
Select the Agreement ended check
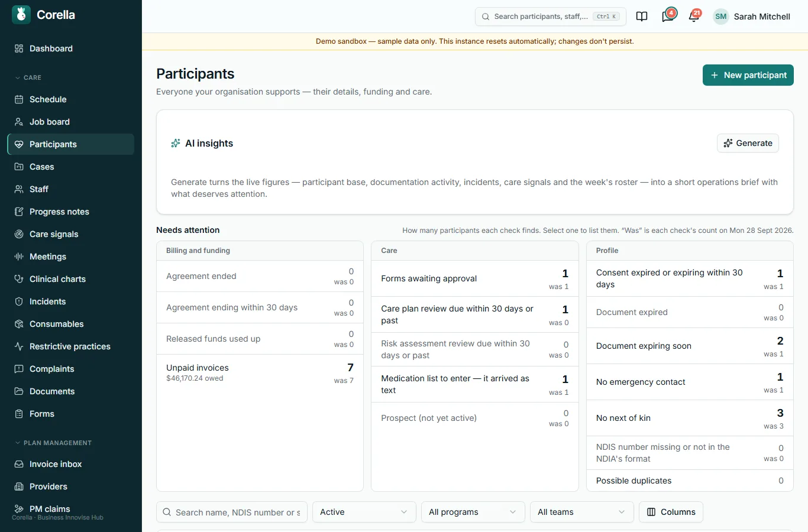(260, 276)
